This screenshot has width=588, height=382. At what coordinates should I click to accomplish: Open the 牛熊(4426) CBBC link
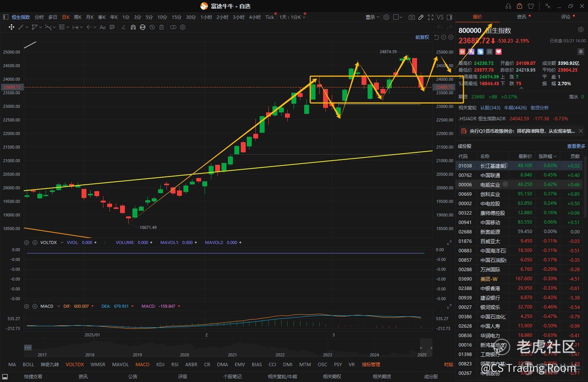pos(516,107)
